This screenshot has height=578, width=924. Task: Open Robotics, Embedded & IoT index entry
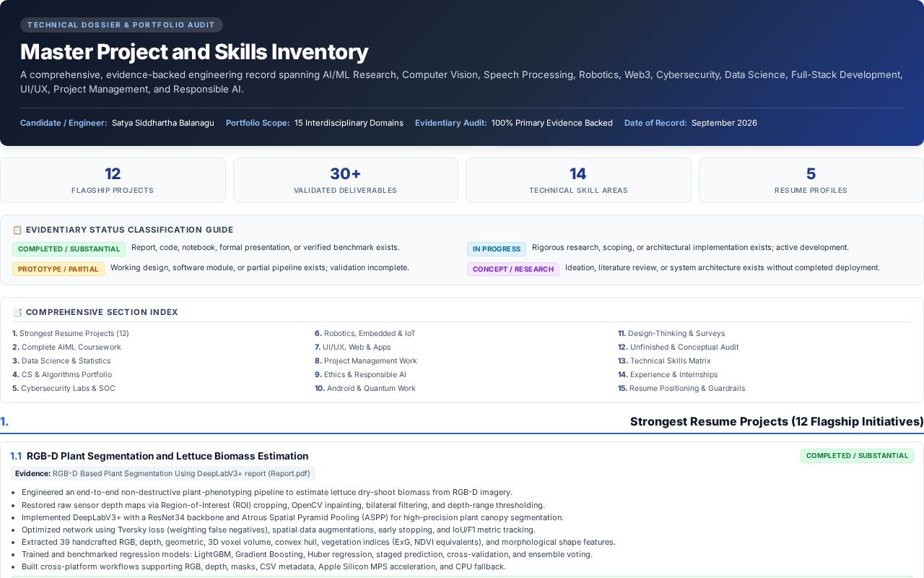pyautogui.click(x=365, y=333)
